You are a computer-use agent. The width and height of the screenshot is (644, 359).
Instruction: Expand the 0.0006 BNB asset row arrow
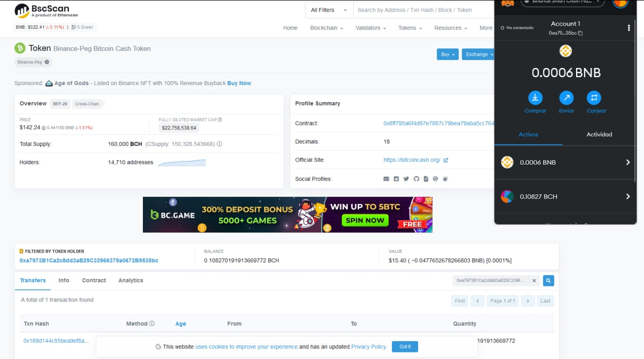point(628,162)
